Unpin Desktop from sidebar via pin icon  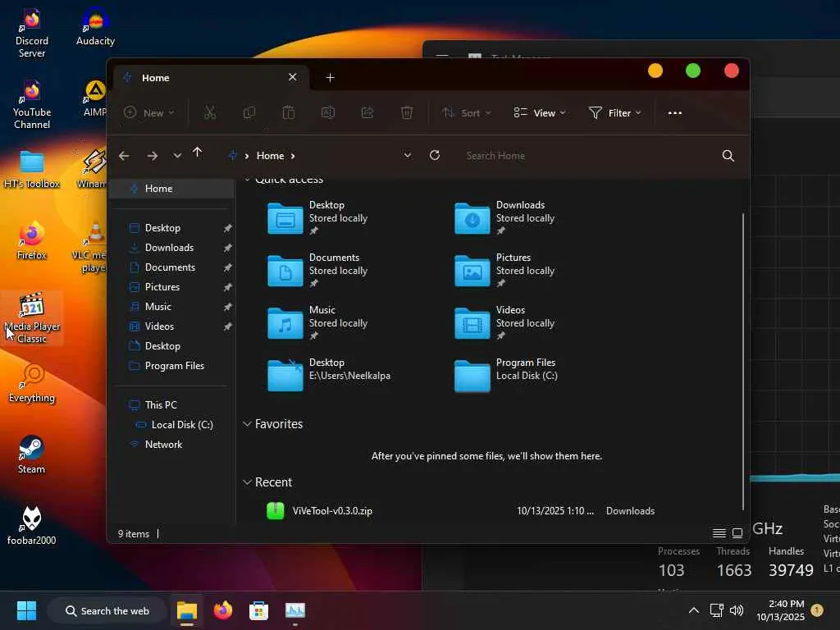228,228
